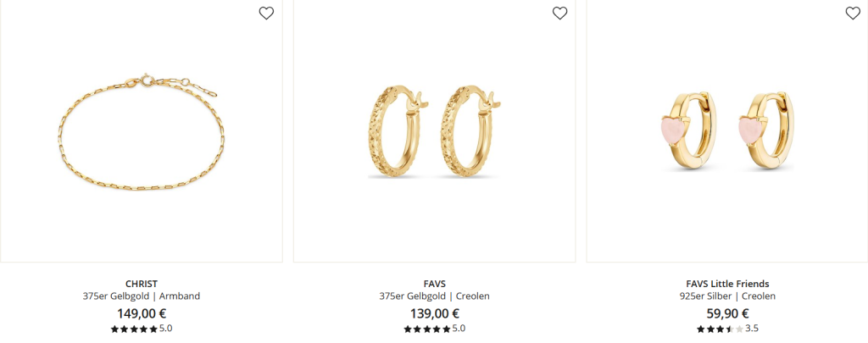Select the FAVS Little Friends title

727,284
